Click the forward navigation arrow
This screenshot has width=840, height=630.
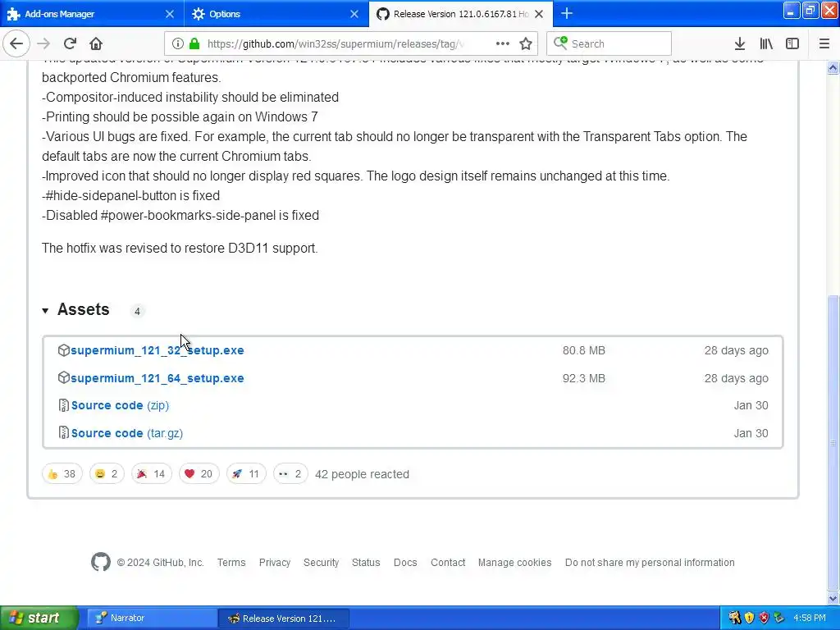[43, 43]
